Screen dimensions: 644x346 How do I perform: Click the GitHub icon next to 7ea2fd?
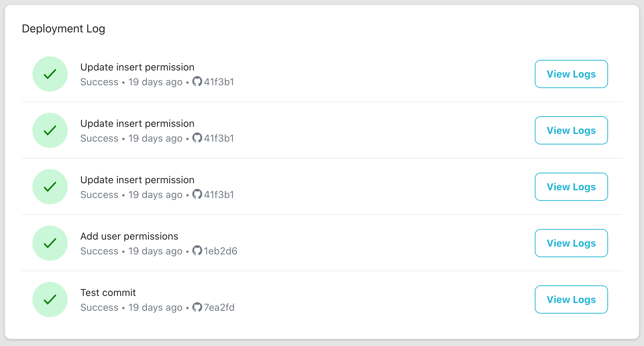click(x=197, y=307)
